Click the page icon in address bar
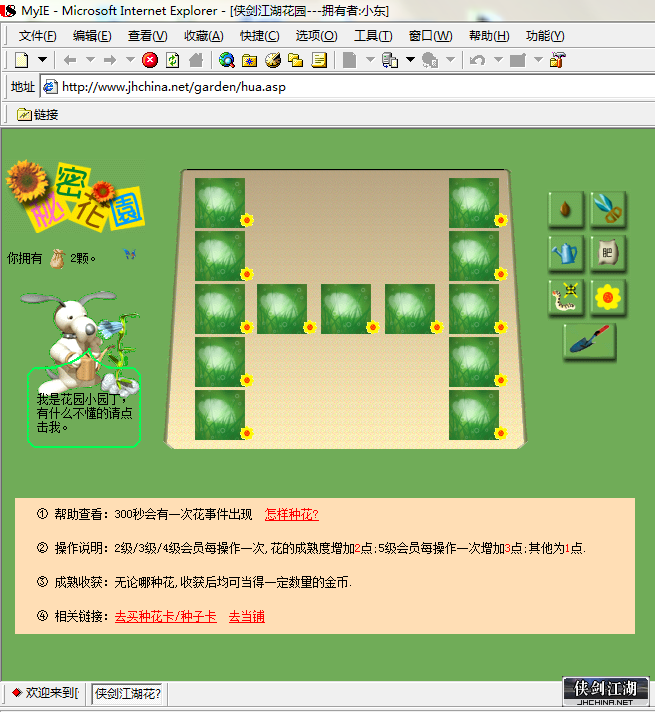Viewport: 655px width, 712px height. click(x=50, y=87)
